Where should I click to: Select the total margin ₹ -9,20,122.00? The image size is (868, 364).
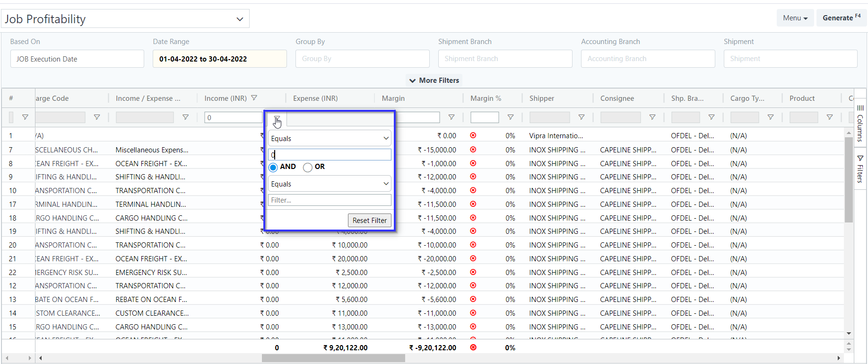click(x=433, y=347)
